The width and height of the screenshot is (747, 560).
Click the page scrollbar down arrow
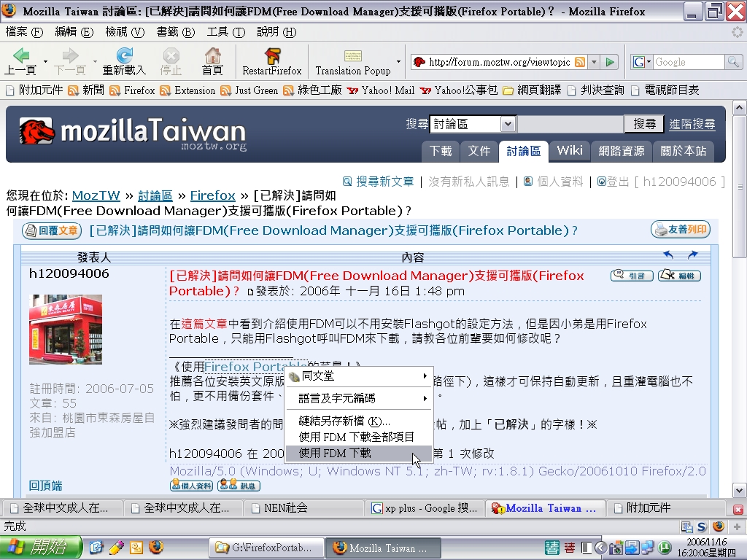739,490
